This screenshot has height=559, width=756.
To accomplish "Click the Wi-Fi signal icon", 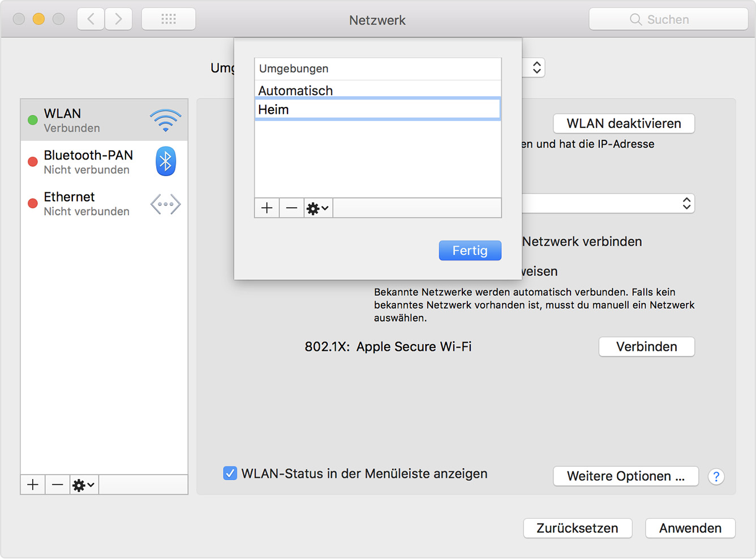I will tap(165, 120).
